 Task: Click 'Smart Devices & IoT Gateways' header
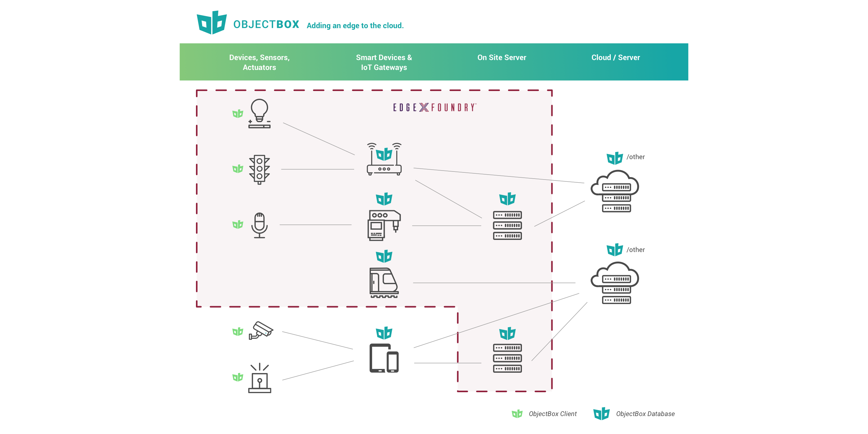pos(384,62)
